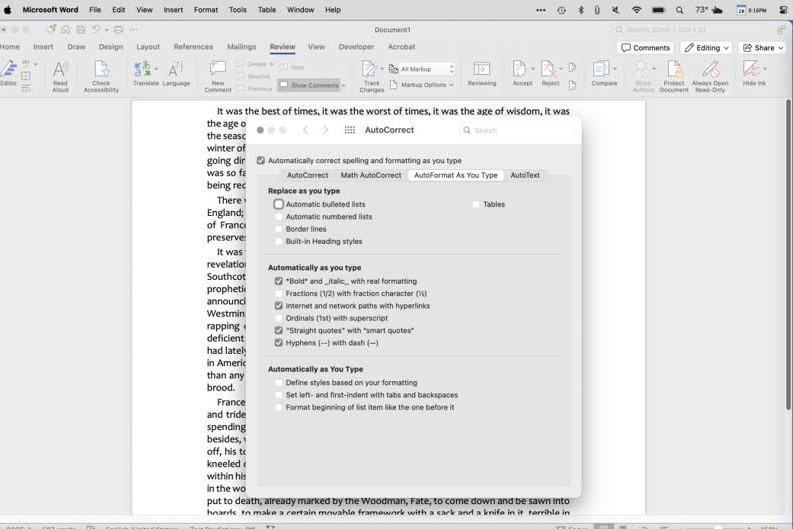793x529 pixels.
Task: Click the Show Comments button
Action: 309,85
